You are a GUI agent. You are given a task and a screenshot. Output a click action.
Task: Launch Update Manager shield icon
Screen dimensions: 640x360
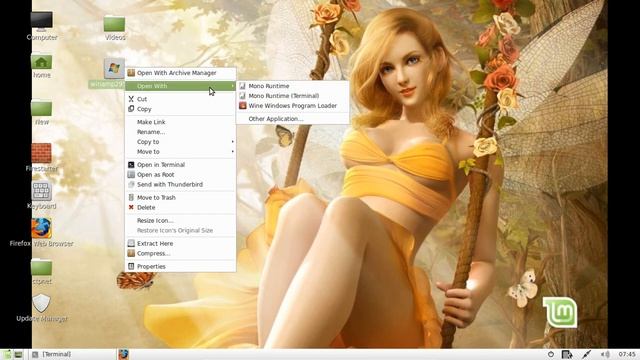click(x=42, y=303)
